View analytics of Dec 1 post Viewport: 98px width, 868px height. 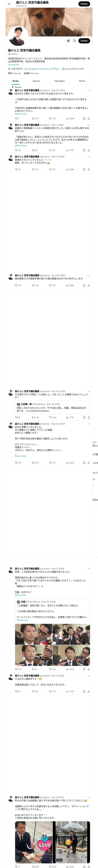pyautogui.click(x=68, y=150)
